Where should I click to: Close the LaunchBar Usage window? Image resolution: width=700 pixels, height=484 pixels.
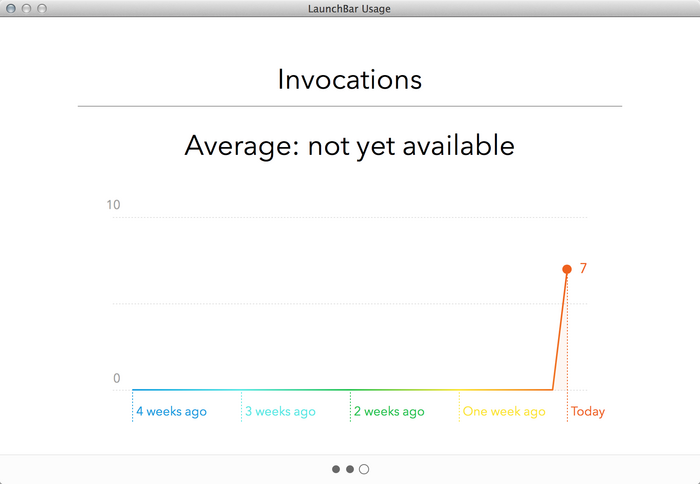click(x=11, y=8)
